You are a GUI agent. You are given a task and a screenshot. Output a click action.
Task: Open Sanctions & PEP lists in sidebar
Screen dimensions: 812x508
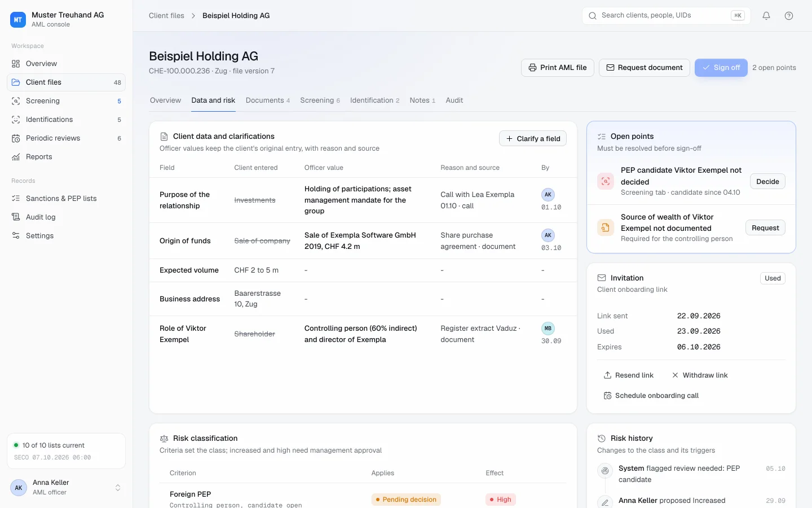pyautogui.click(x=66, y=198)
